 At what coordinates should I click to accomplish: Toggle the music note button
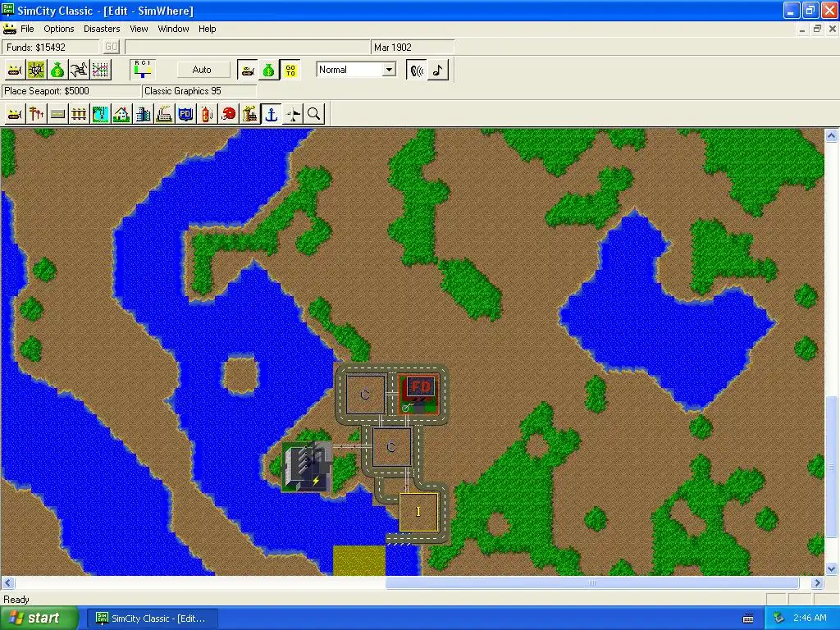438,71
